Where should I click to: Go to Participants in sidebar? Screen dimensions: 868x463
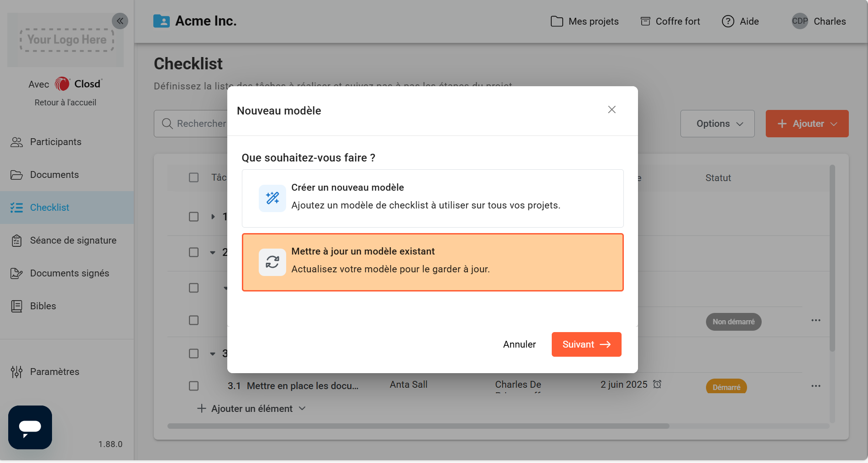point(56,142)
